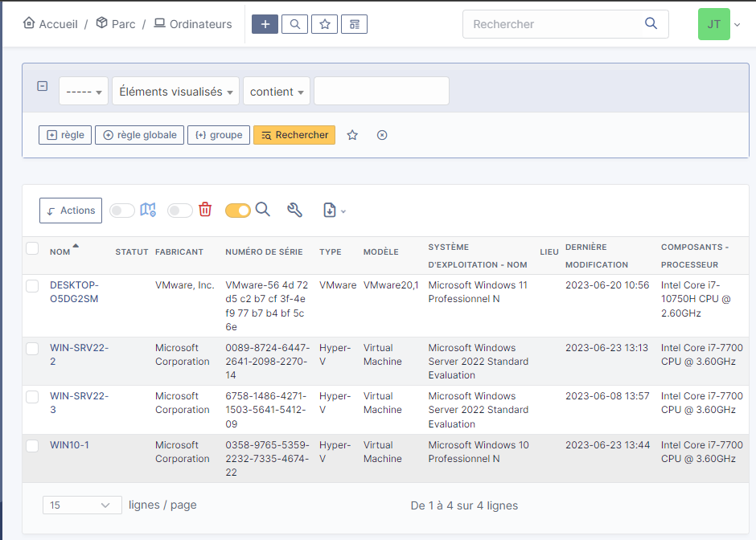The width and height of the screenshot is (756, 540).
Task: Clear search with circled X icon
Action: pos(382,135)
